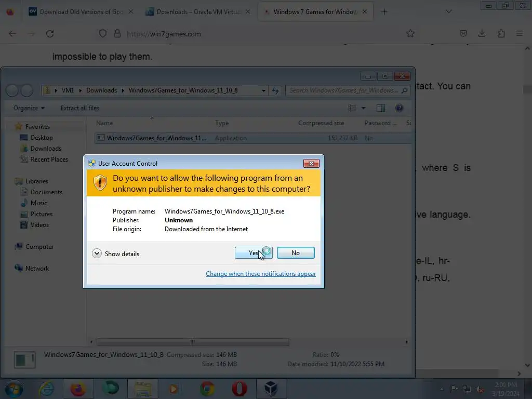
Task: Bookmark this page with star icon
Action: click(410, 33)
